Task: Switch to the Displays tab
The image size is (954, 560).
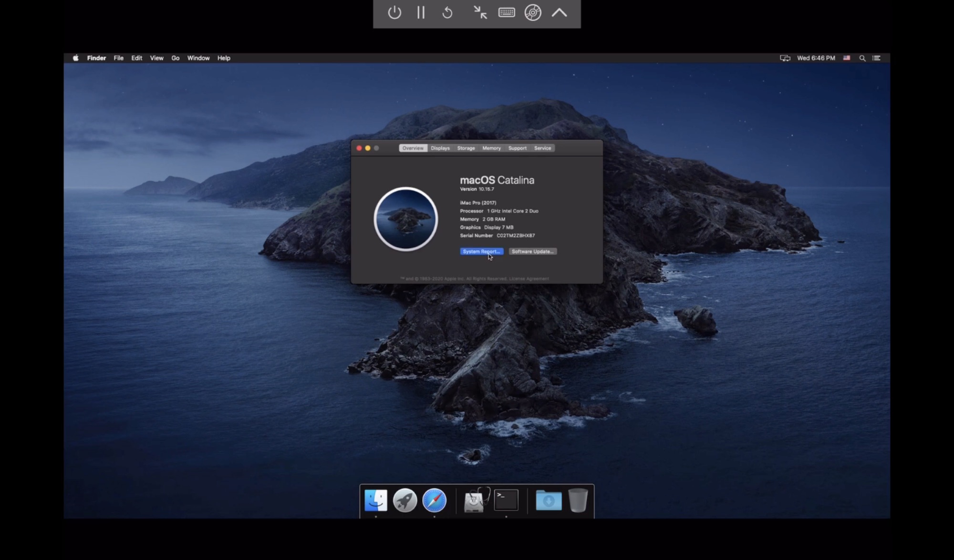Action: (440, 148)
